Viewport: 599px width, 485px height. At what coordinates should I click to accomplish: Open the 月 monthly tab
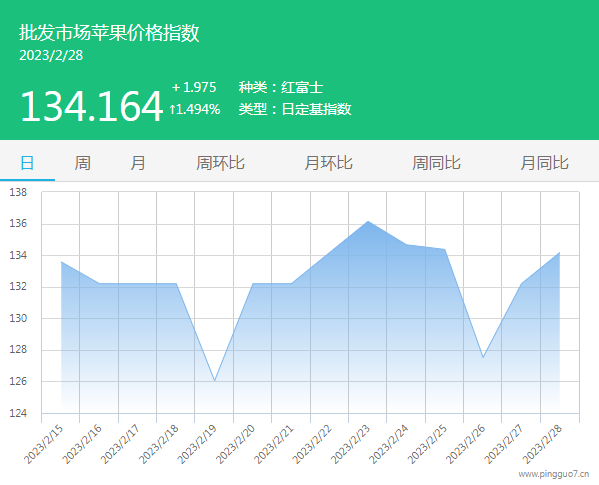pyautogui.click(x=138, y=163)
